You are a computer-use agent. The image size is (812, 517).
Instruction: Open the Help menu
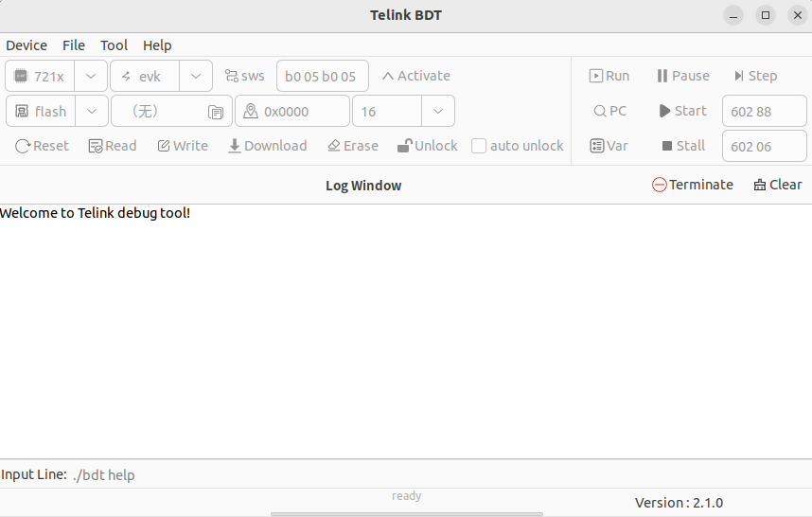coord(157,45)
